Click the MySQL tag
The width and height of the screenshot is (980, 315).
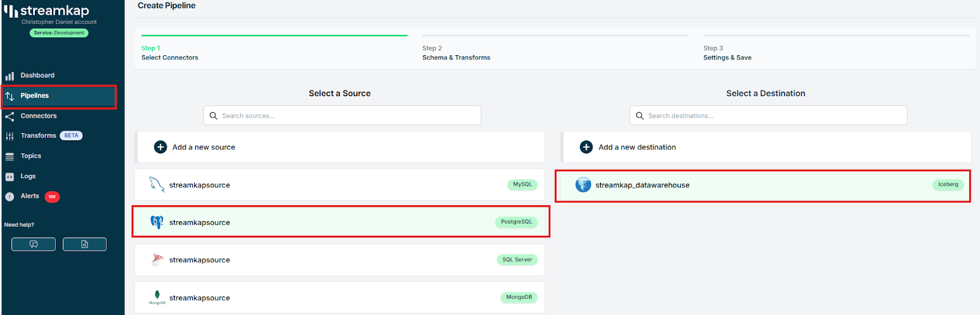click(x=522, y=184)
